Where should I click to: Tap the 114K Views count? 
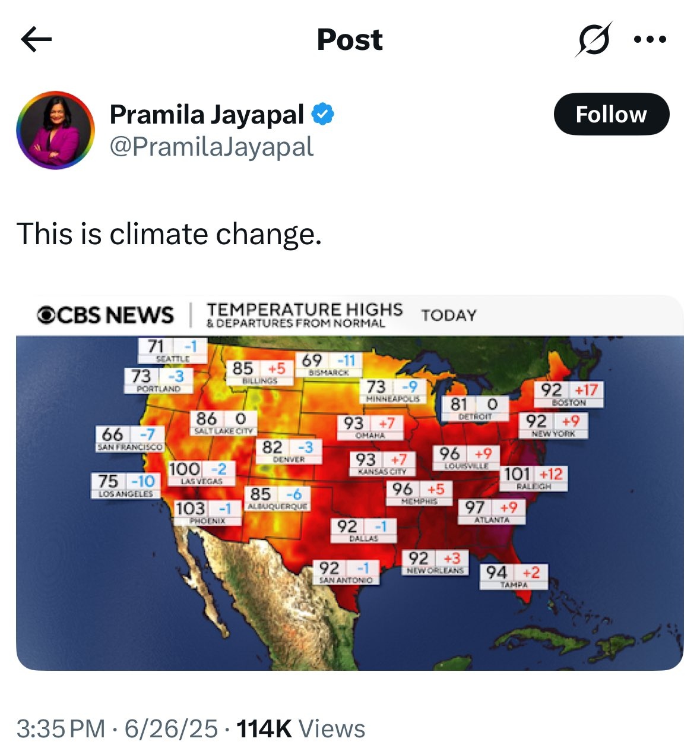click(300, 728)
